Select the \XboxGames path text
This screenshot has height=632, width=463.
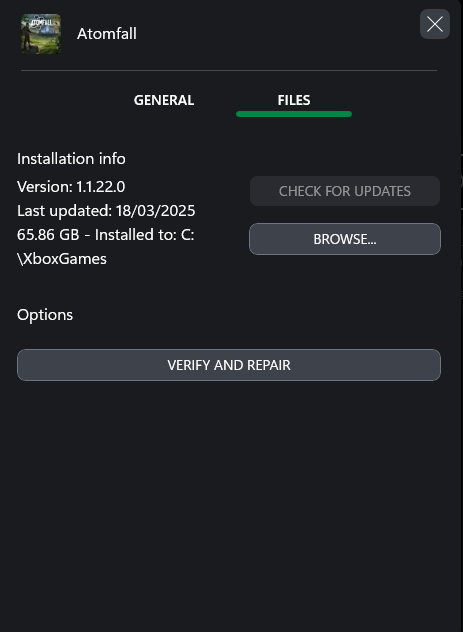point(62,259)
